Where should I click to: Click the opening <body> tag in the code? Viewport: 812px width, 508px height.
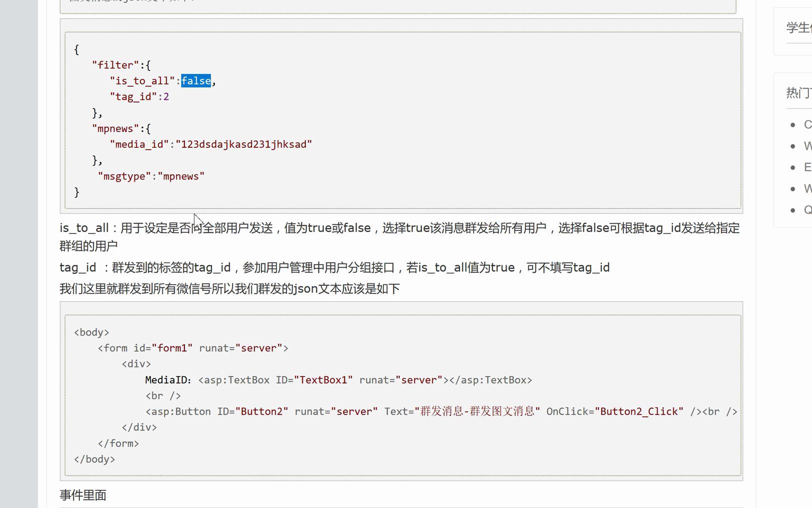tap(91, 332)
